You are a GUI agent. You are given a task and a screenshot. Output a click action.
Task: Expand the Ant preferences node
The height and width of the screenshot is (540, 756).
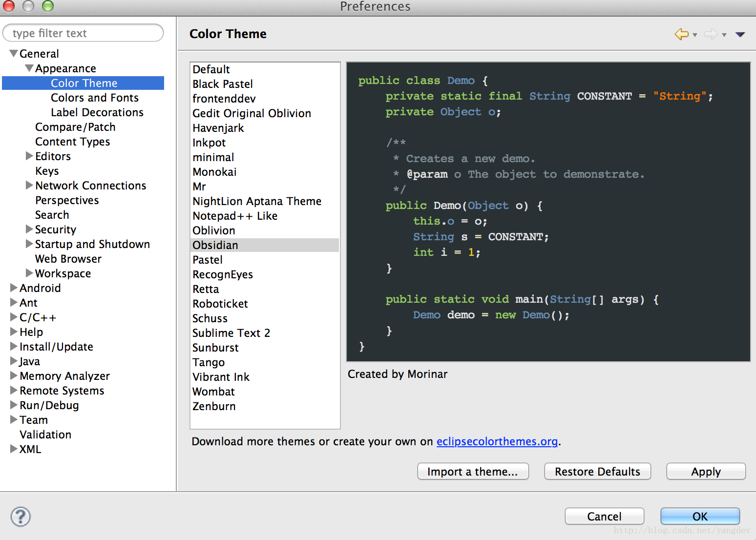(14, 303)
